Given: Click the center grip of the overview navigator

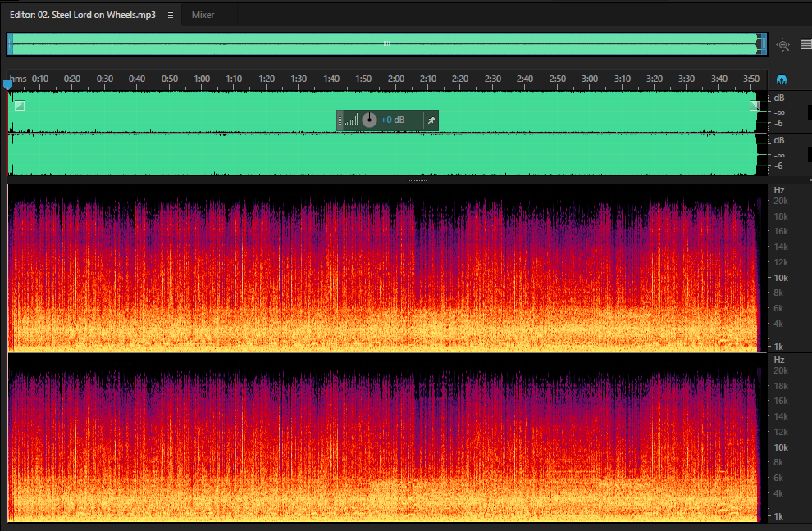Looking at the screenshot, I should click(386, 44).
